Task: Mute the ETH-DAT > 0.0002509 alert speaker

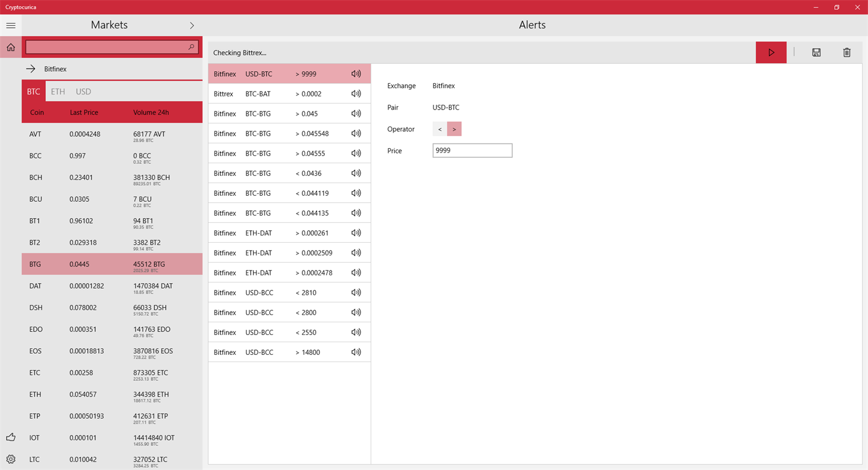Action: click(356, 252)
